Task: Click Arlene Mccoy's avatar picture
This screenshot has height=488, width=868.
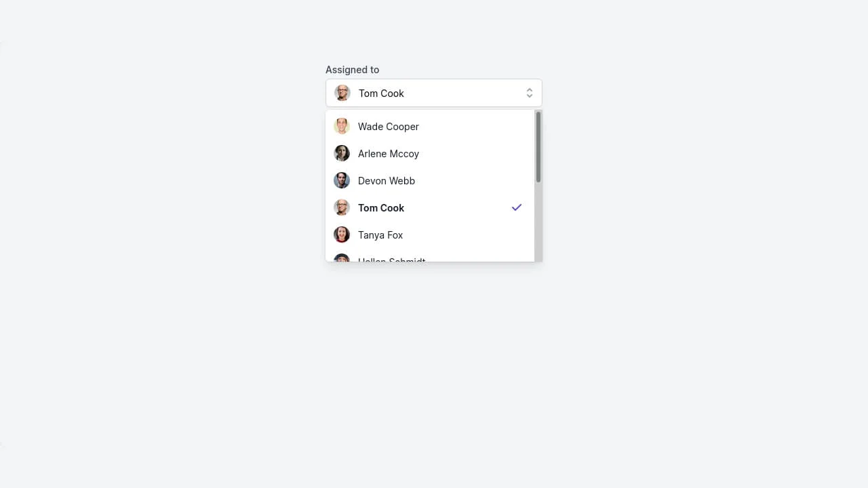Action: pos(341,153)
